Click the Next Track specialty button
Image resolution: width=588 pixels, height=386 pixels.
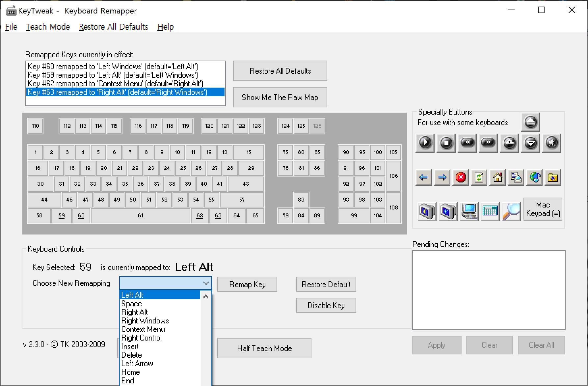pos(488,143)
